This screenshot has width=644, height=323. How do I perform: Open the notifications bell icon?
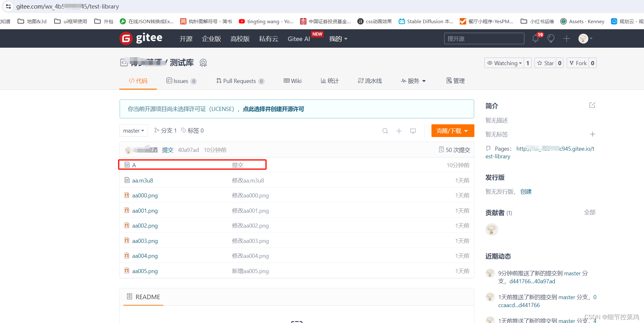pos(535,38)
